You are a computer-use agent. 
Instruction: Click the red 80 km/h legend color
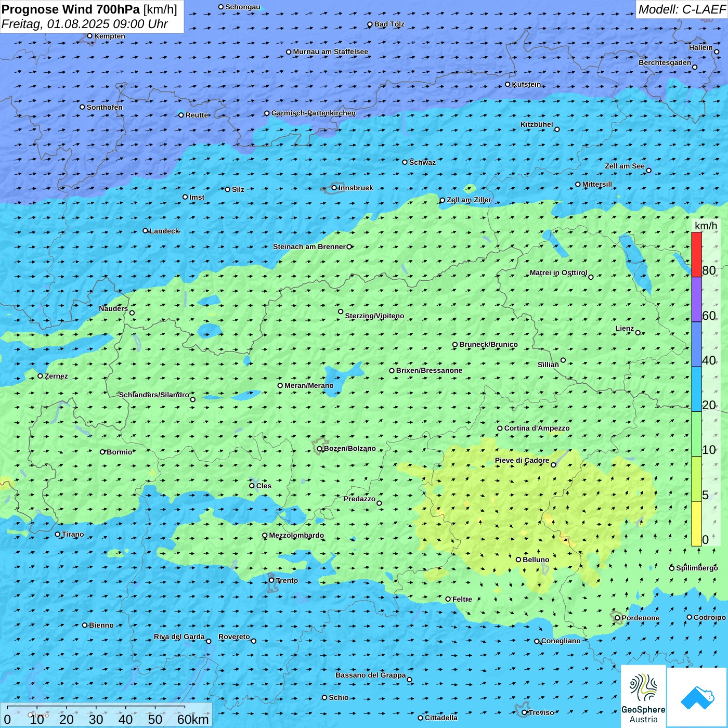pos(696,254)
